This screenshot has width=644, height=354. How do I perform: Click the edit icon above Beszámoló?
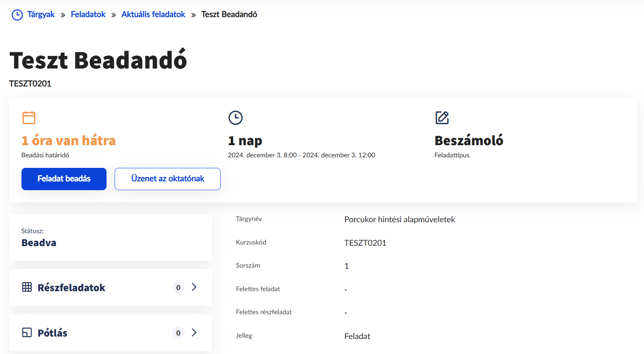(442, 118)
